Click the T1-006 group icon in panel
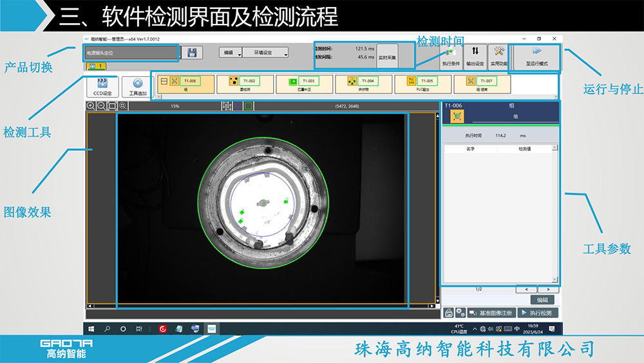This screenshot has height=363, width=644. tap(457, 116)
